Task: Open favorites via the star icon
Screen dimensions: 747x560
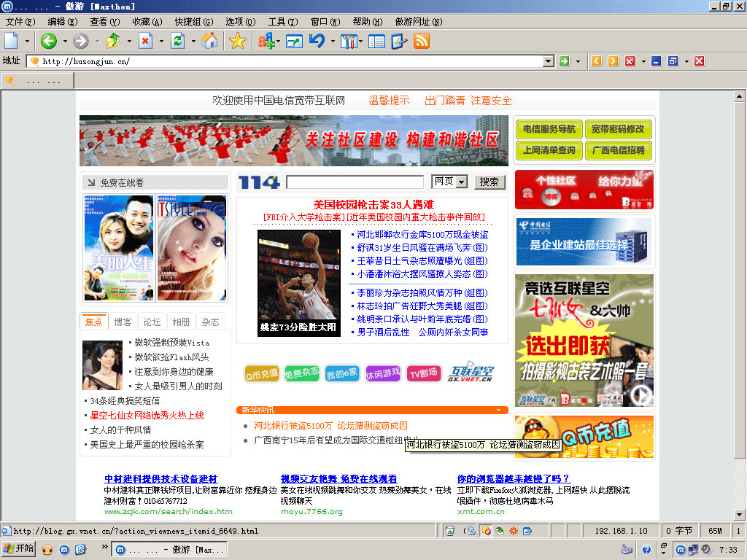Action: click(239, 42)
